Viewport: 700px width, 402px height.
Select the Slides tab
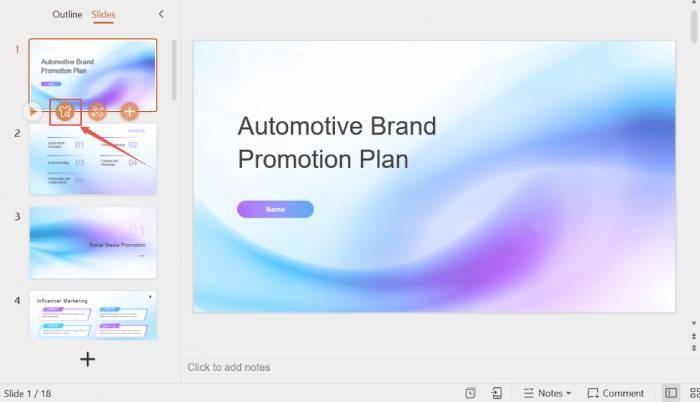[103, 14]
